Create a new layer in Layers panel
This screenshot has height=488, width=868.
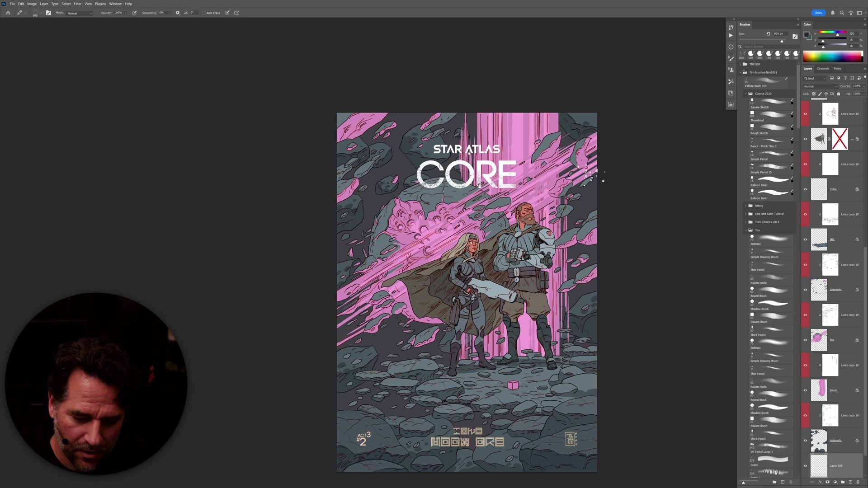pyautogui.click(x=850, y=482)
